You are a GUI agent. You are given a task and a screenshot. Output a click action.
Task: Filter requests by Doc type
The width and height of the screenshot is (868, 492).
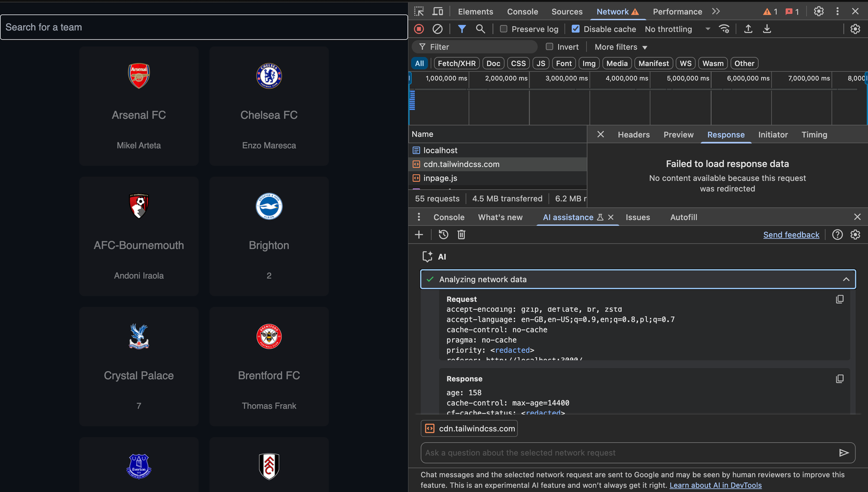coord(493,63)
